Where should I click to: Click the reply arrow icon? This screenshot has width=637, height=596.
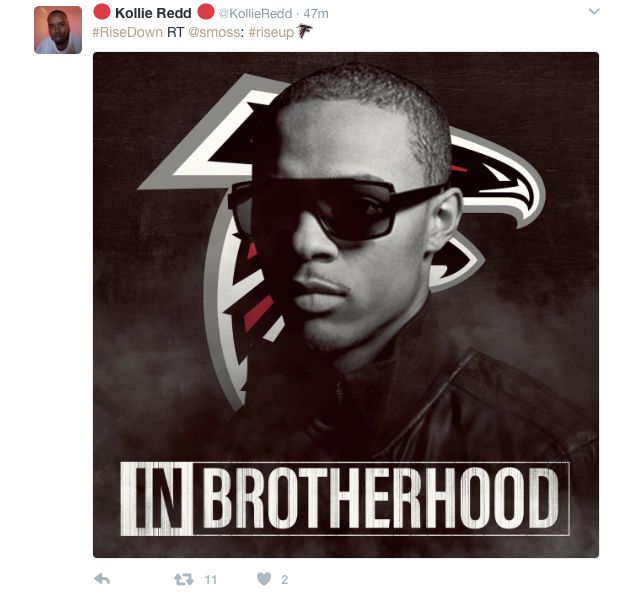point(102,579)
